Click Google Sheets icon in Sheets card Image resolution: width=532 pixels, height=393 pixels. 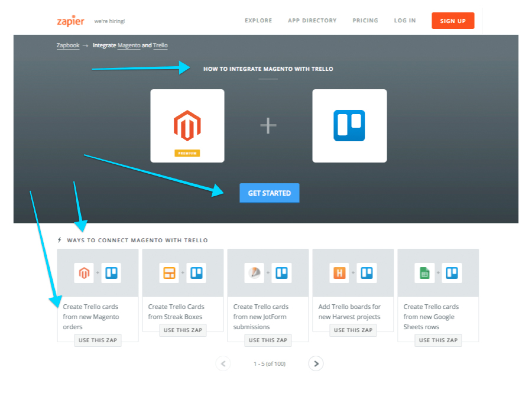(424, 273)
